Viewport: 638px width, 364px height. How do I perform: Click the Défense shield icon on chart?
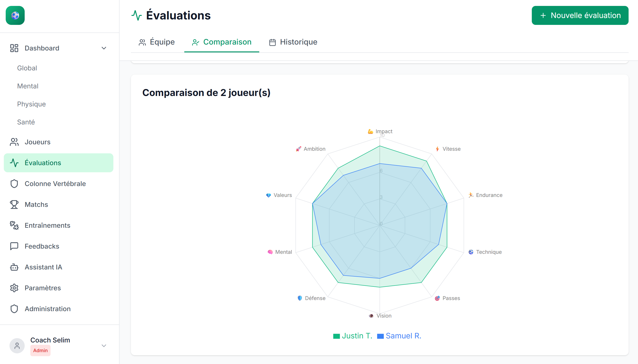(300, 298)
